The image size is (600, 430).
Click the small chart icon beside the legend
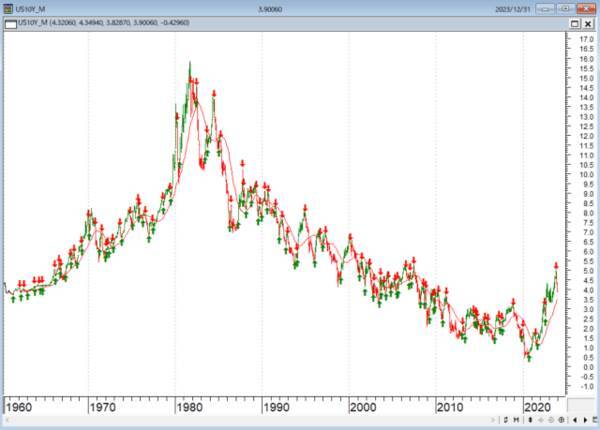[x=10, y=24]
